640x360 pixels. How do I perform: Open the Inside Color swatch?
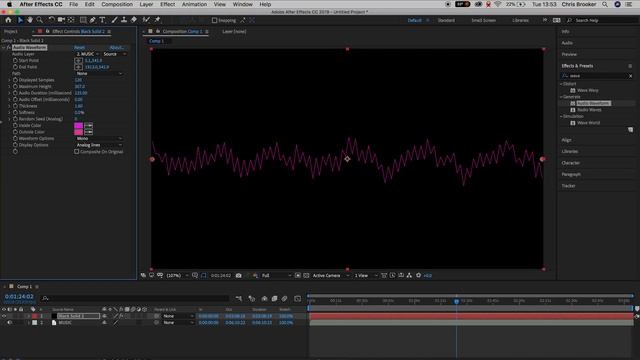click(78, 125)
